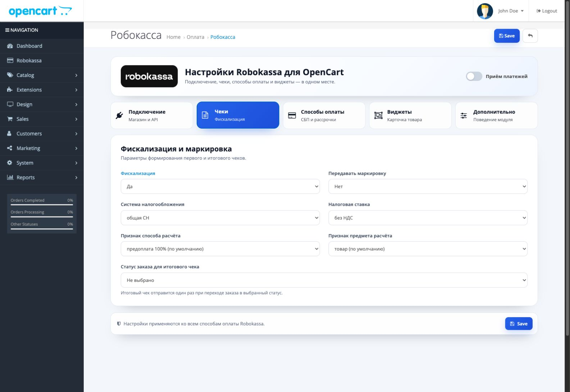Click the Фискализация field label
The height and width of the screenshot is (392, 570).
point(138,173)
